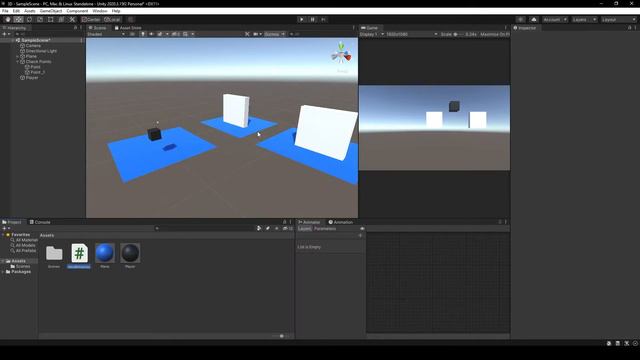
Task: Switch to the Asset Store tab
Action: pyautogui.click(x=128, y=28)
